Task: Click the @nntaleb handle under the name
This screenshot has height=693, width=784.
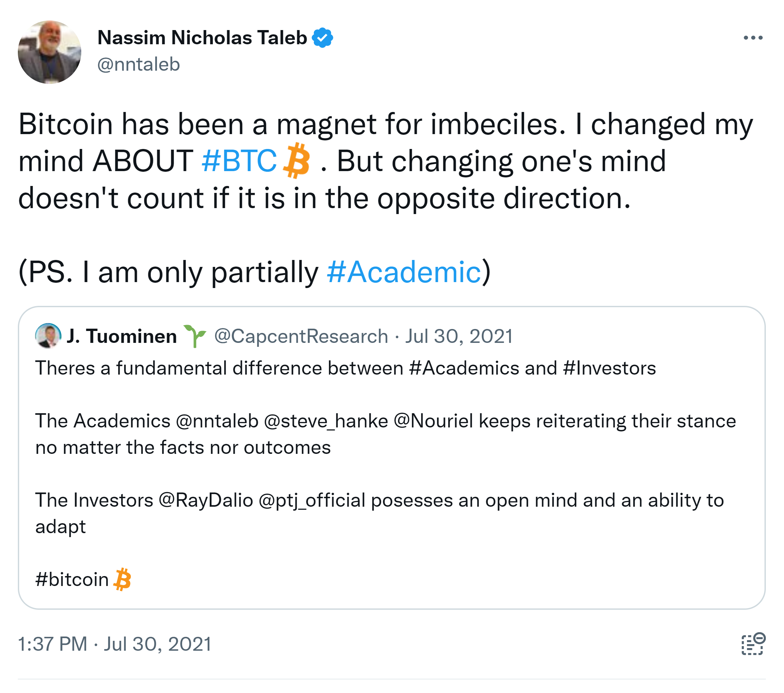Action: point(138,64)
